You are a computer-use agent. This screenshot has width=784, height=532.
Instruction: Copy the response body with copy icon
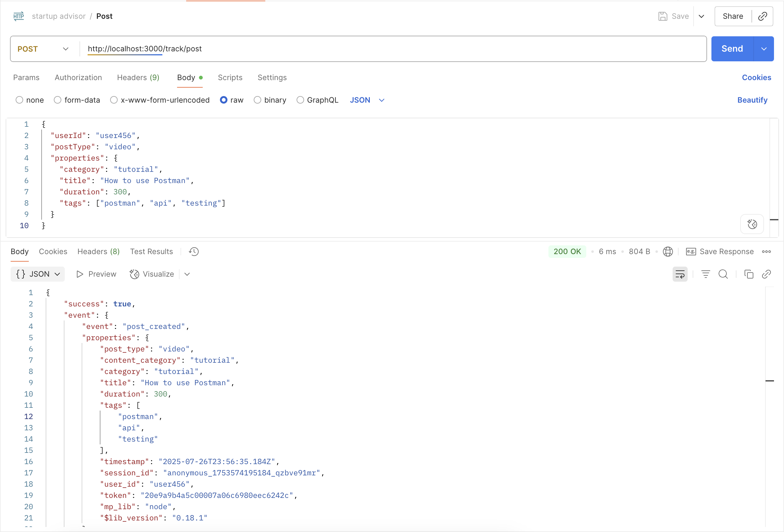point(749,274)
